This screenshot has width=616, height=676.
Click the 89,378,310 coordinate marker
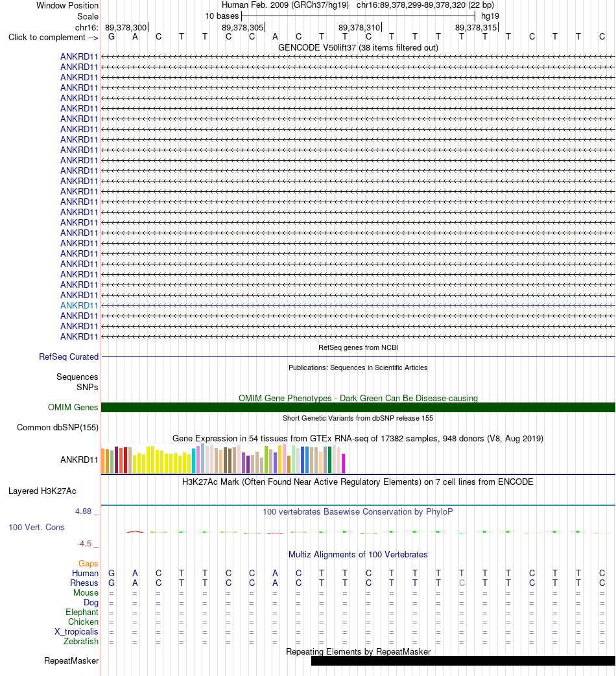click(359, 27)
